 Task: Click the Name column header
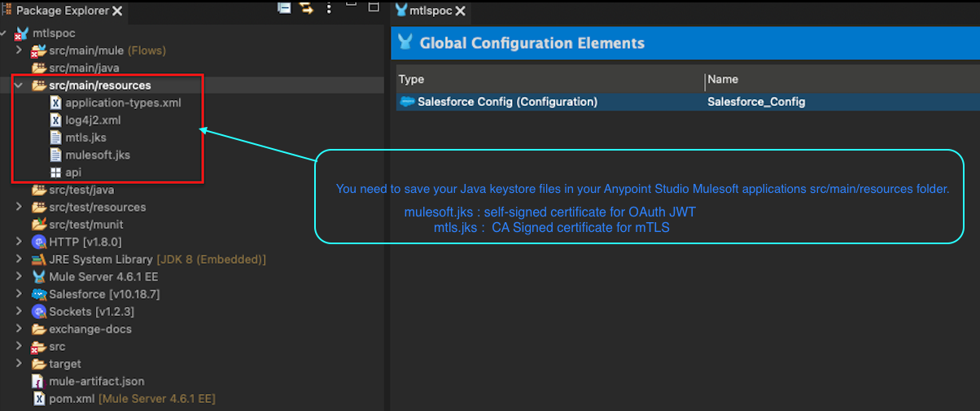coord(723,80)
